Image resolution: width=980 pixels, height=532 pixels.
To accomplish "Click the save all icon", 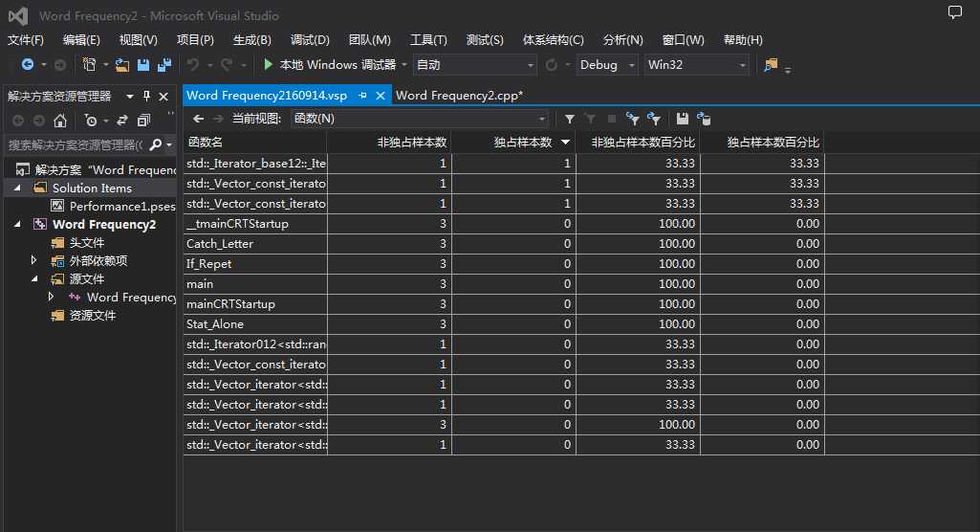I will (x=164, y=65).
